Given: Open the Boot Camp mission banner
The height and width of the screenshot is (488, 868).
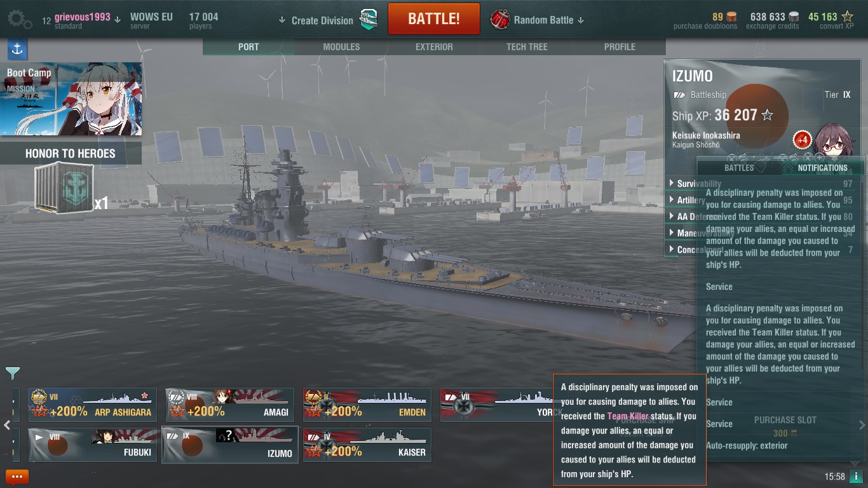Looking at the screenshot, I should [x=71, y=98].
